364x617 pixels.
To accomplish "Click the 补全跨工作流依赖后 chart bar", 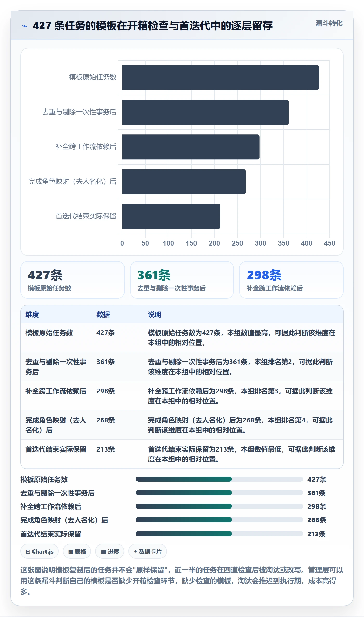I will pos(191,147).
